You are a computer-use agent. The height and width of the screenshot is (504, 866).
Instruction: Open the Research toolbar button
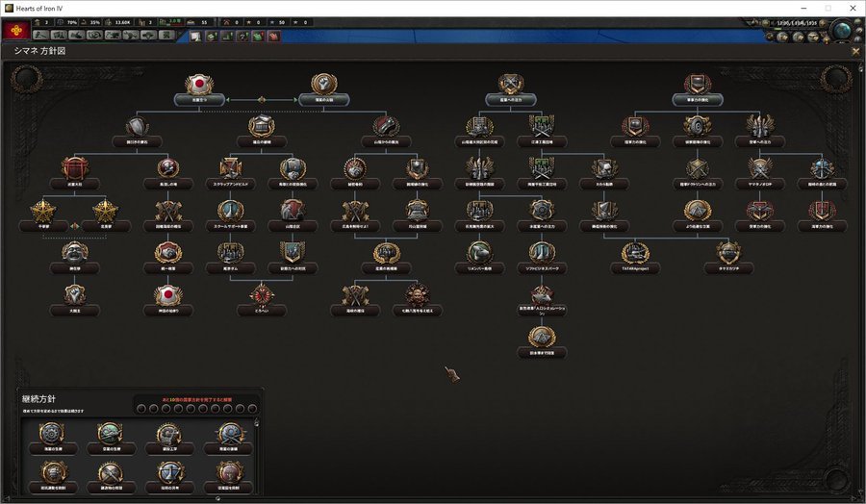point(59,36)
